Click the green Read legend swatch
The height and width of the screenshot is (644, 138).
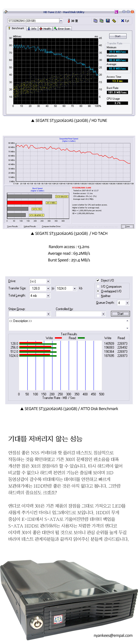click(81, 338)
